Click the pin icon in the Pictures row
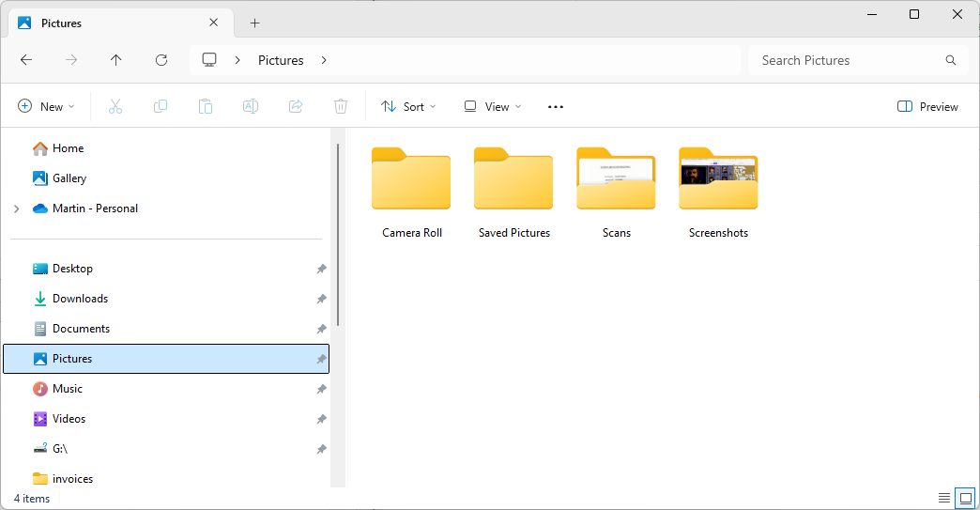The height and width of the screenshot is (510, 980). point(321,359)
